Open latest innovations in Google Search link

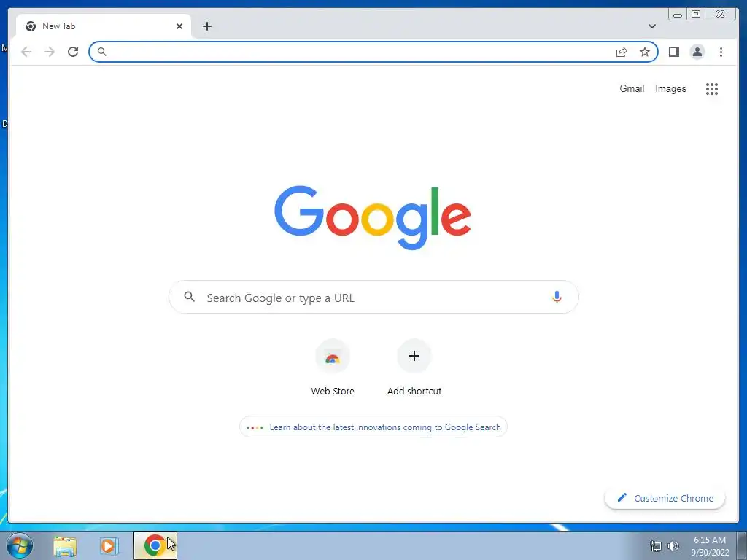[373, 427]
